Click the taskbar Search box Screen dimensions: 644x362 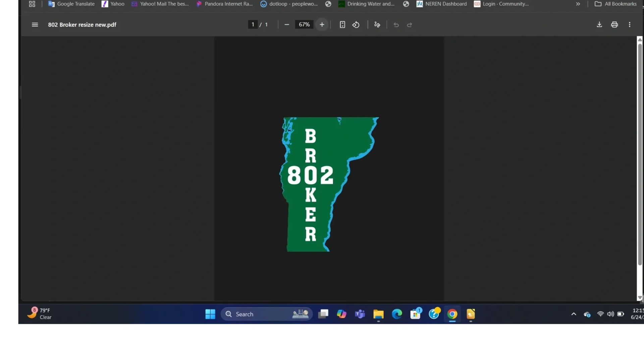(x=267, y=314)
